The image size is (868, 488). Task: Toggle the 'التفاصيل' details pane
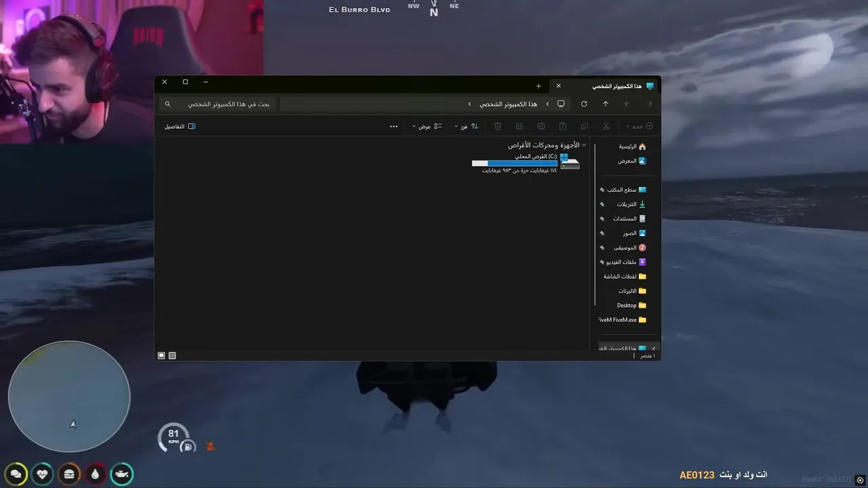click(180, 126)
